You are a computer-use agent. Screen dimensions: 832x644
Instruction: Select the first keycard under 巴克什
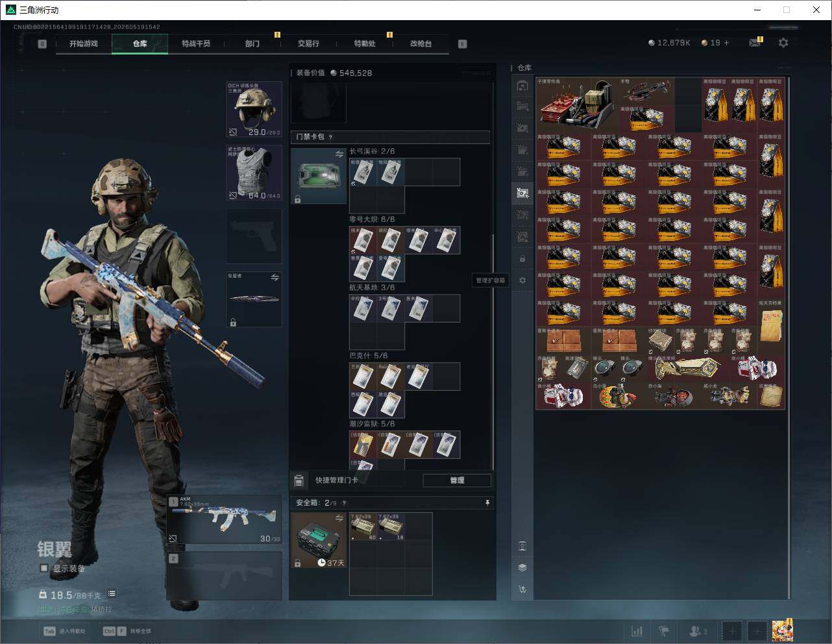pyautogui.click(x=363, y=377)
